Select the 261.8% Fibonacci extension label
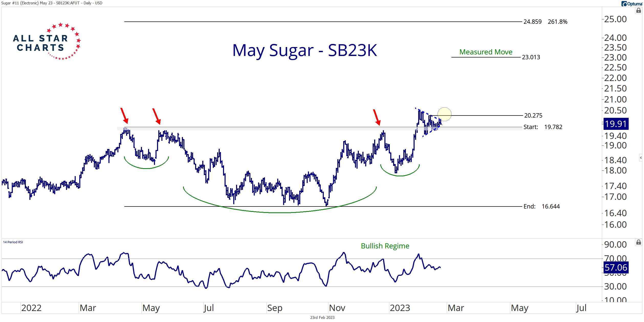This screenshot has width=644, height=322. click(557, 22)
